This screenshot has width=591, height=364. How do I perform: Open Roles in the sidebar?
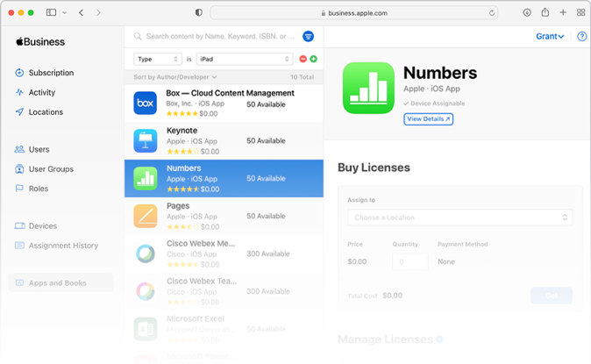pos(39,189)
